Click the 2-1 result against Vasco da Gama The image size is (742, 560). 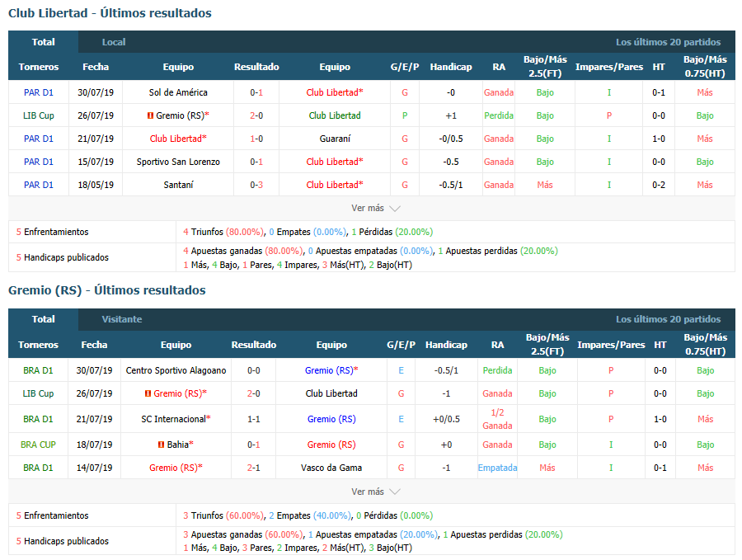(x=254, y=468)
